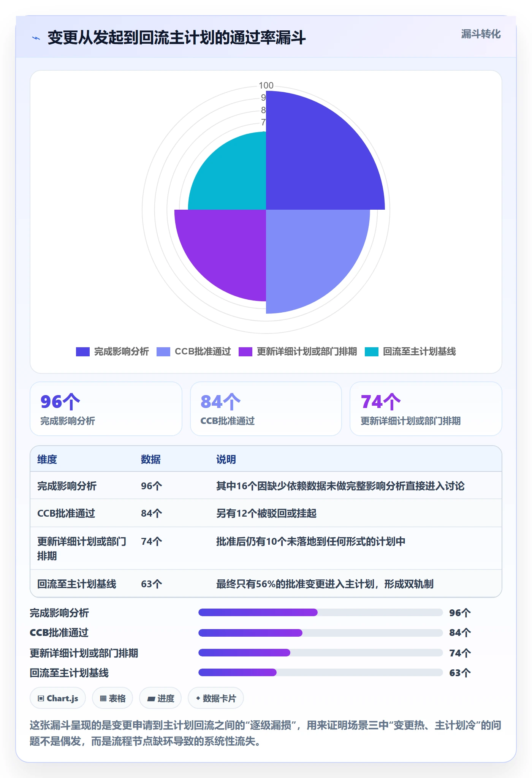Click the 漏斗转化 label in header
Screen dimensions: 532x778
[481, 34]
